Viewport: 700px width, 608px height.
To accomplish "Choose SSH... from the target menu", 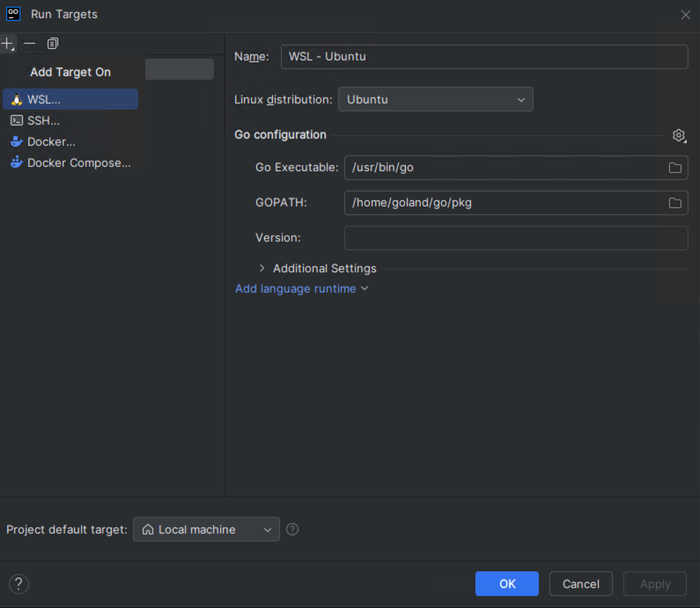I will click(43, 121).
